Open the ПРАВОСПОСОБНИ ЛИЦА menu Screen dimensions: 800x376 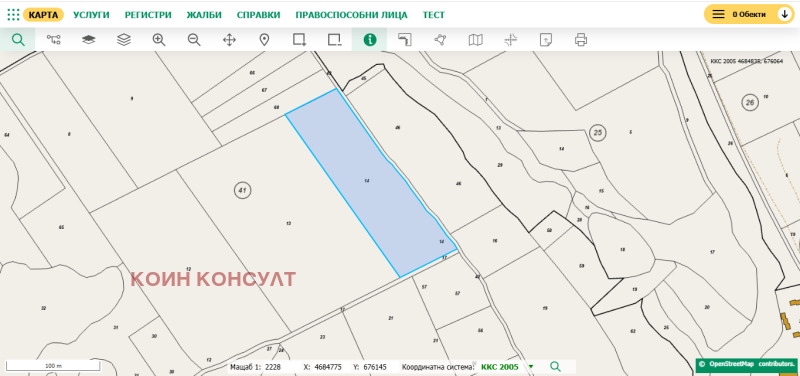coord(352,15)
